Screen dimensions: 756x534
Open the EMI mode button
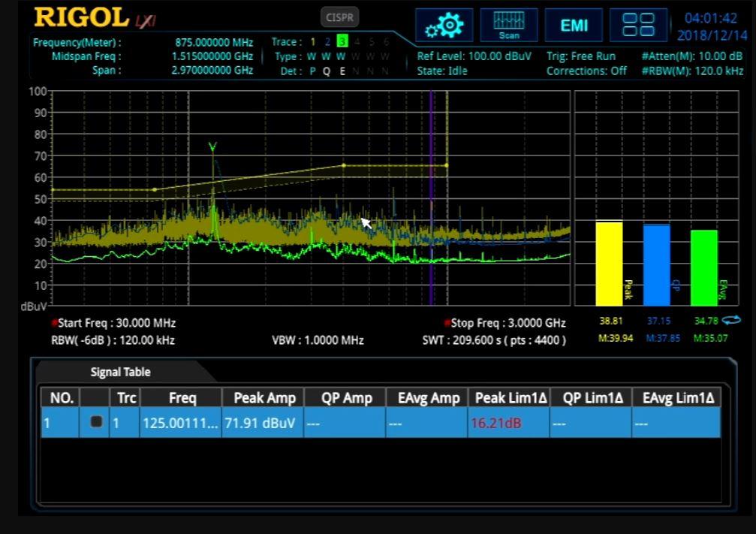click(x=573, y=25)
